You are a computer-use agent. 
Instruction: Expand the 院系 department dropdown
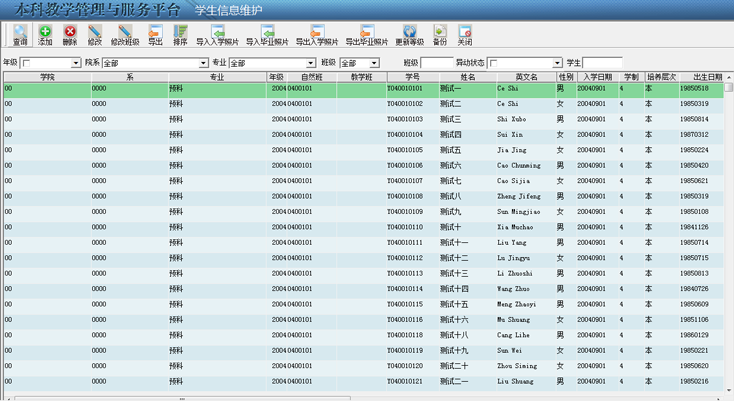tap(204, 63)
